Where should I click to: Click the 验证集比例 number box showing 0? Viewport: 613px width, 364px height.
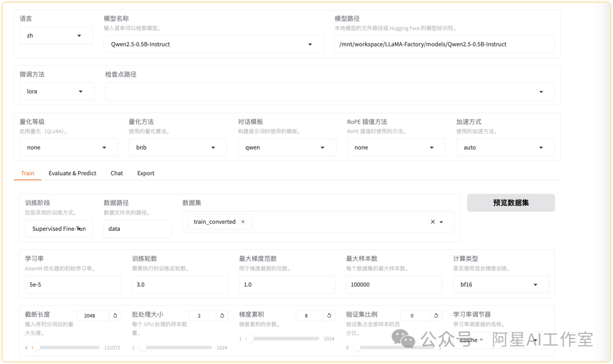click(415, 316)
